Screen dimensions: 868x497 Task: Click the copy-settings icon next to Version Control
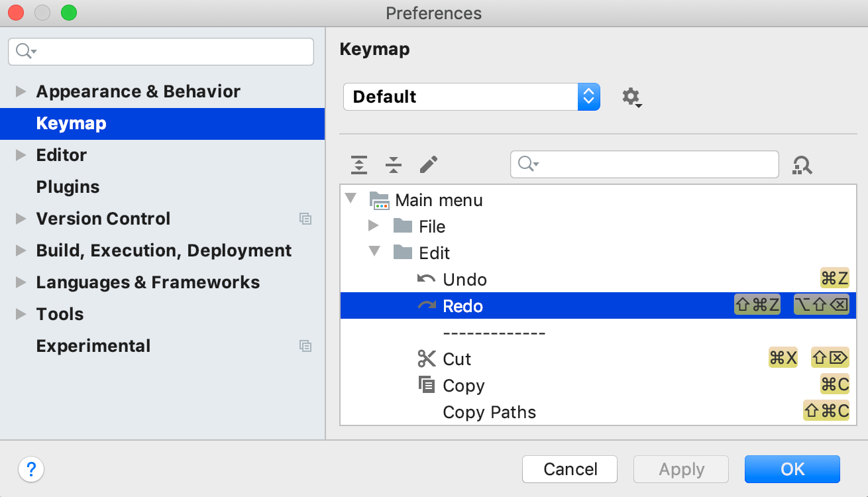click(x=305, y=219)
